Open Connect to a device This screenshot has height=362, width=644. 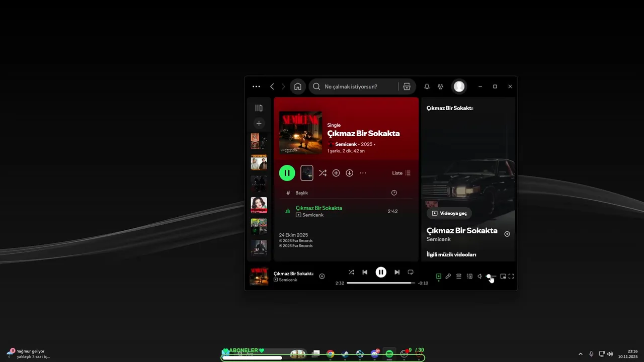469,276
